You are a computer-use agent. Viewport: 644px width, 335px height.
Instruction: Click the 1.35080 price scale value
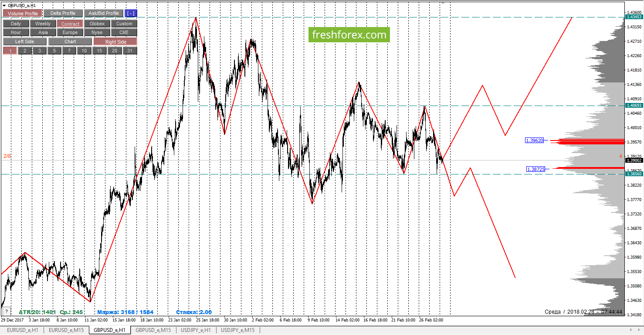(x=634, y=286)
